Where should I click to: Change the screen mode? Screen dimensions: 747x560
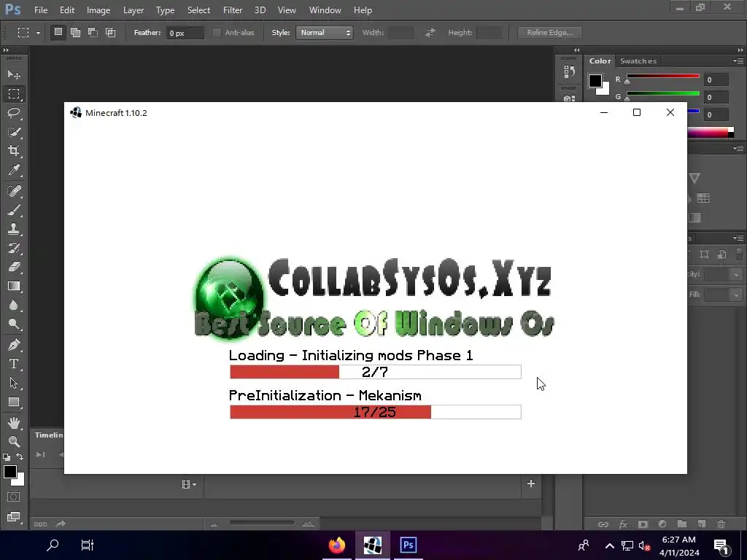[x=14, y=517]
